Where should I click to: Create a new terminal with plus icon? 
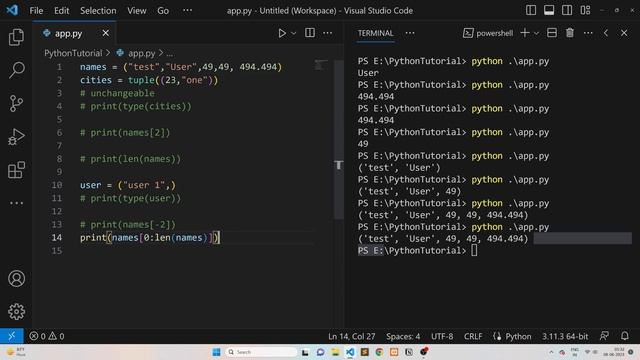[525, 33]
